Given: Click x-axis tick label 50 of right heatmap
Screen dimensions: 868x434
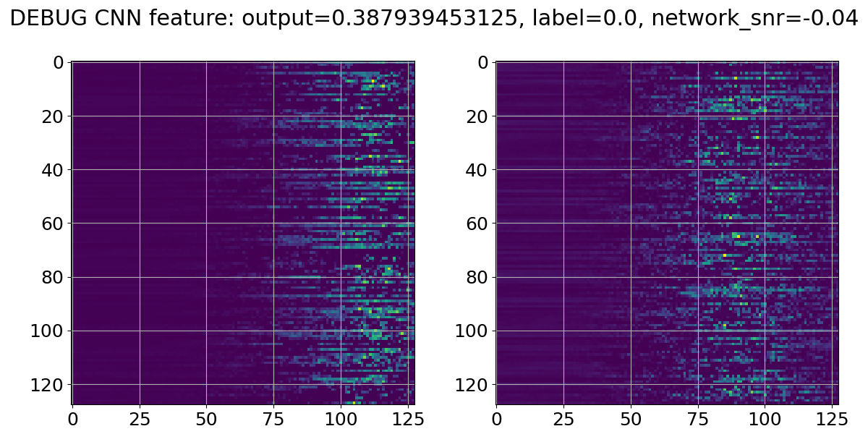Looking at the screenshot, I should (x=631, y=419).
